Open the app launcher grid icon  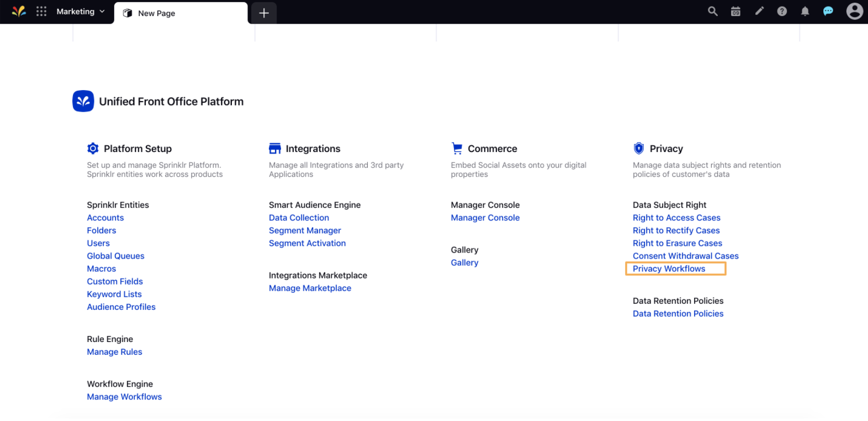pos(41,11)
